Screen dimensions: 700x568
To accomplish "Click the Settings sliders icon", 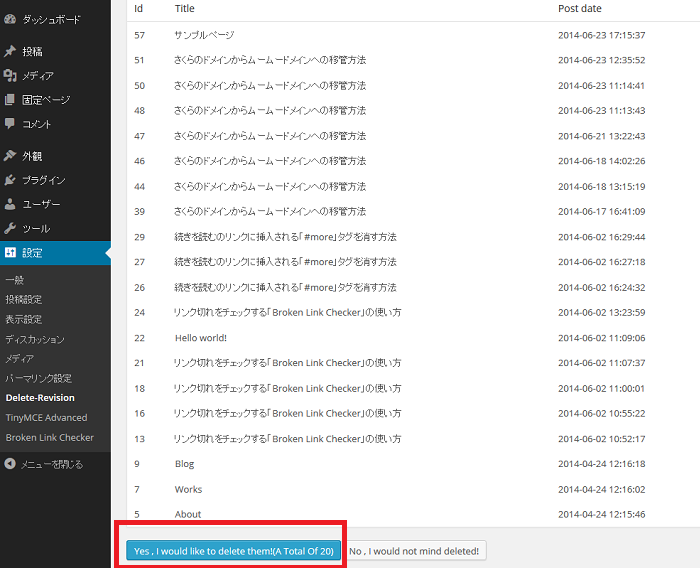I will 10,253.
